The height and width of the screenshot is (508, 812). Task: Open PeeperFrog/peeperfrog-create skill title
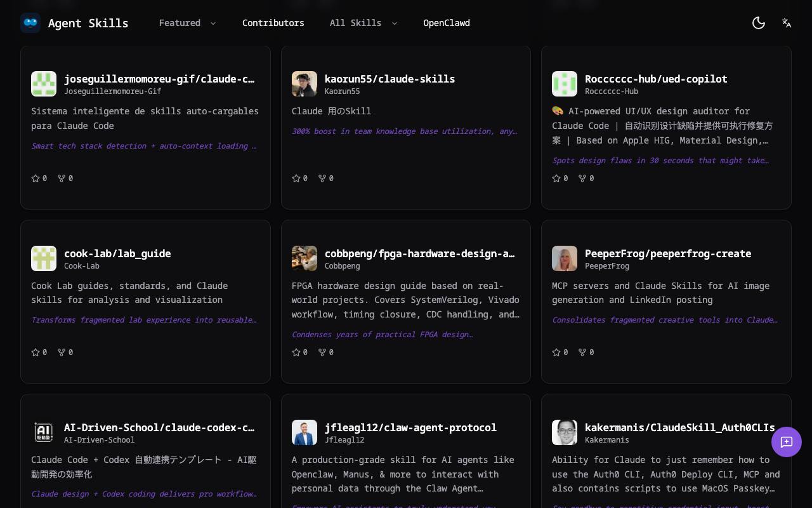coord(668,253)
